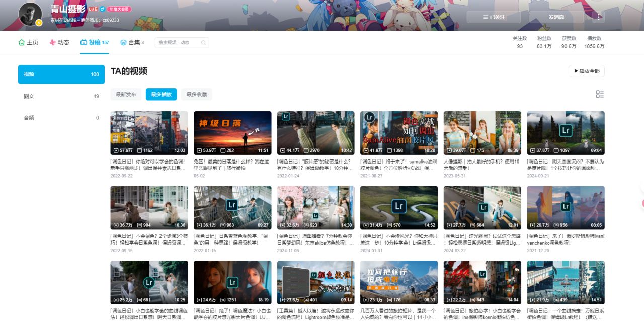Open the thumbnail lasting 09:04
Image resolution: width=644 pixels, height=321 pixels.
click(566, 133)
